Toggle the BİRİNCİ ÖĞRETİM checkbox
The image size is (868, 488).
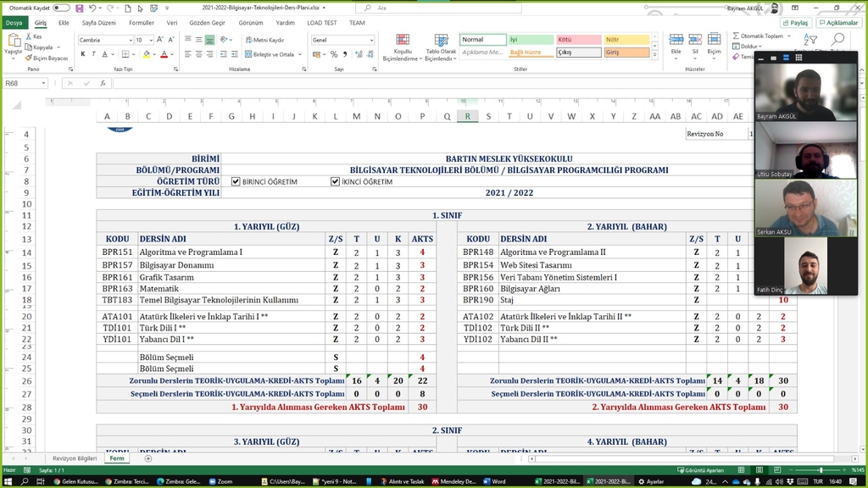236,181
